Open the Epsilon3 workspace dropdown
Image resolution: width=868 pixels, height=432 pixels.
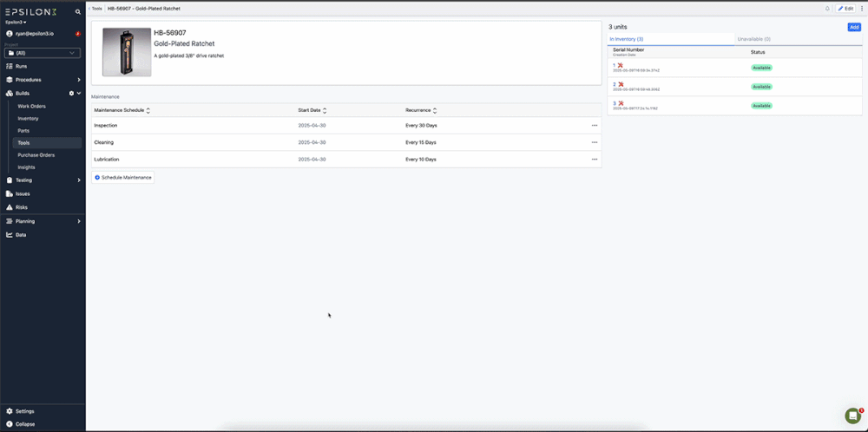[x=16, y=23]
